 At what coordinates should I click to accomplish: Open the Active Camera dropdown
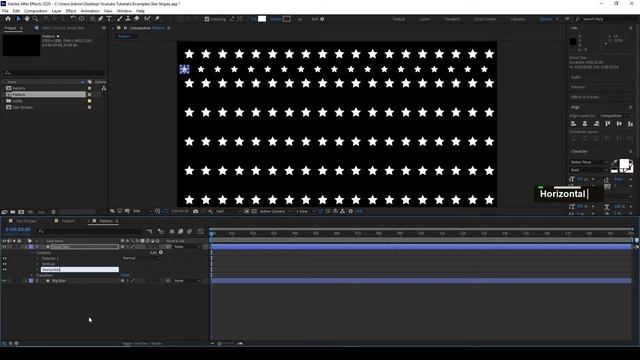coord(275,211)
